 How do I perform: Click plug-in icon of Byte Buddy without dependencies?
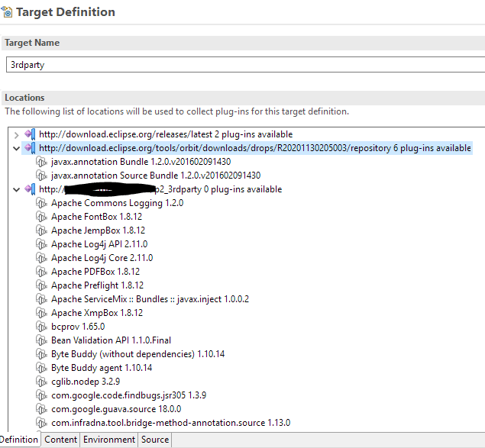tap(41, 353)
